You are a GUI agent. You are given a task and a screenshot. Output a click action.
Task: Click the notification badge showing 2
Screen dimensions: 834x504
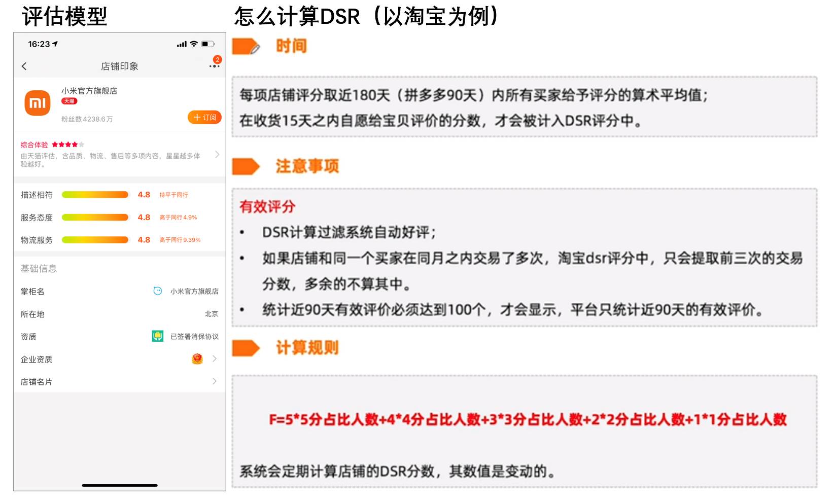point(217,59)
